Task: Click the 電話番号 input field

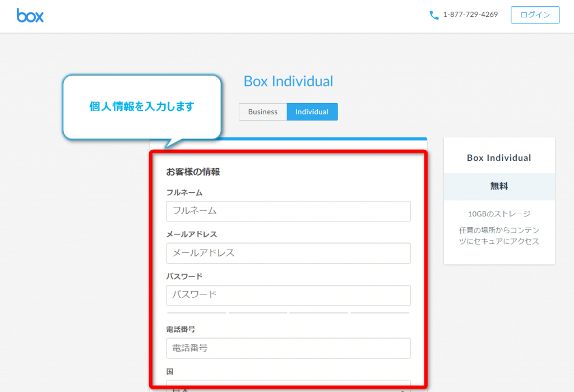Action: (288, 348)
